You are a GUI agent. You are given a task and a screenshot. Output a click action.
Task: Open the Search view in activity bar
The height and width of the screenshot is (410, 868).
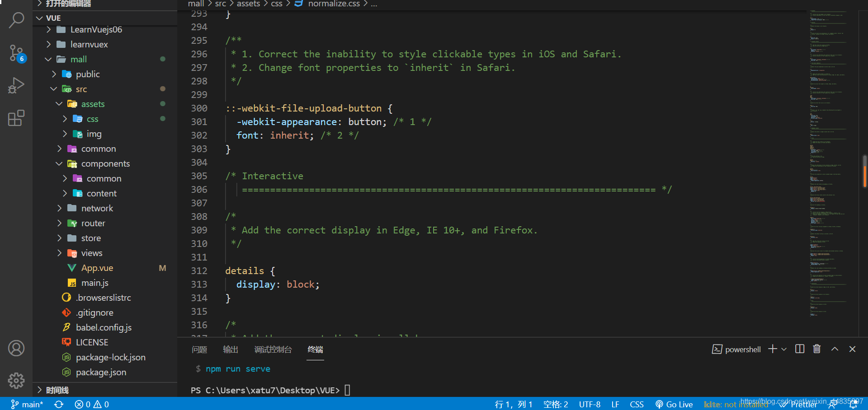pyautogui.click(x=16, y=20)
